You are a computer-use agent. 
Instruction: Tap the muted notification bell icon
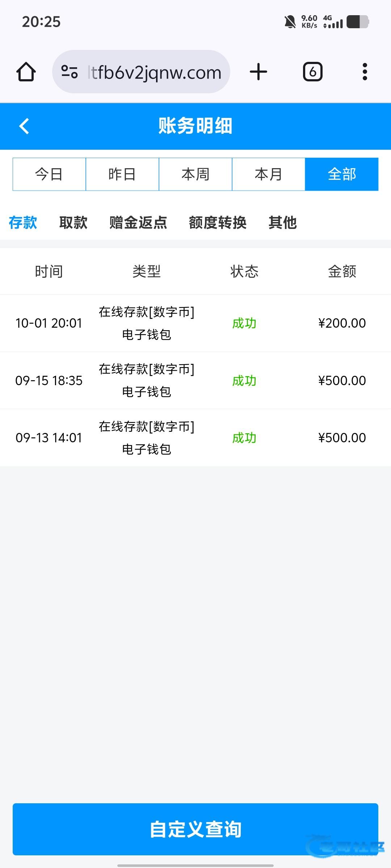(290, 22)
